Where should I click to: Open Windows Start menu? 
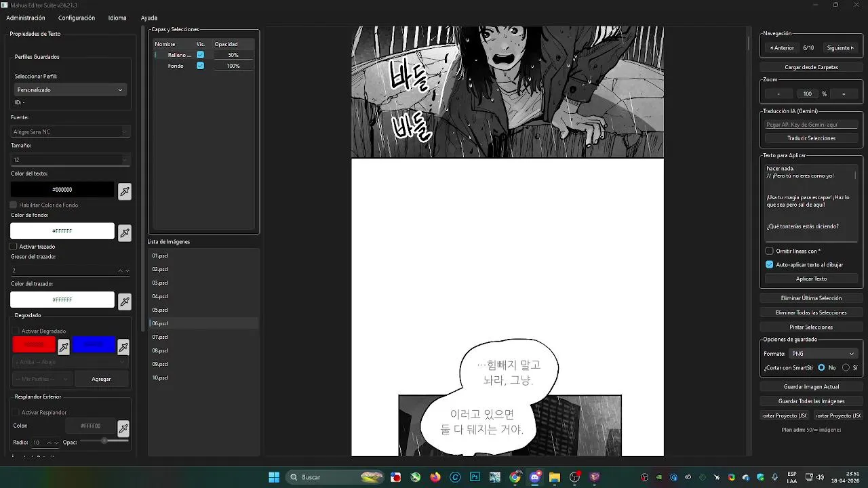[x=274, y=477]
